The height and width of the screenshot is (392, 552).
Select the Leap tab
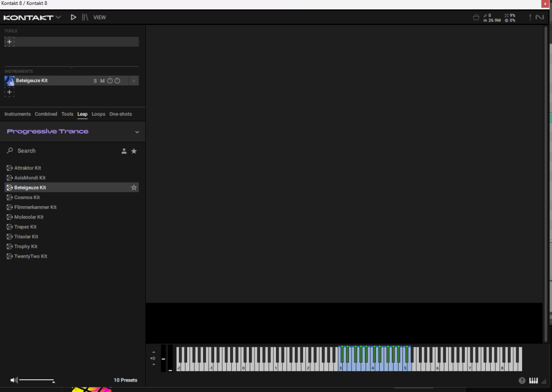82,114
